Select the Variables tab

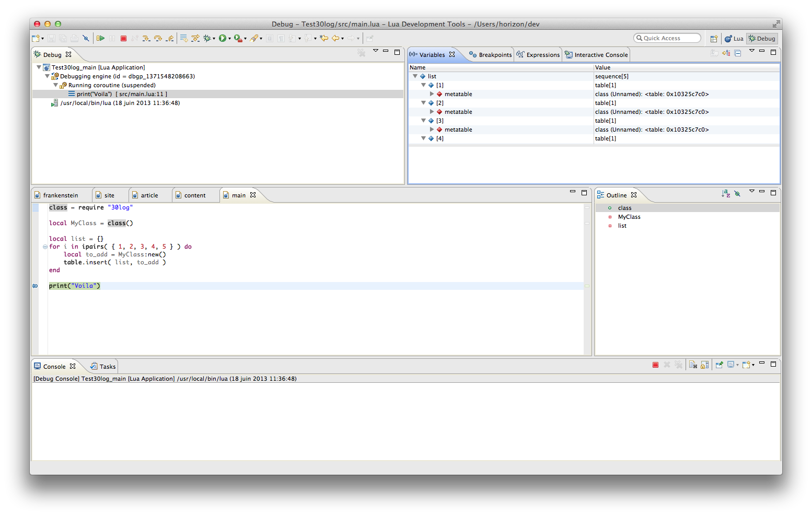point(432,55)
